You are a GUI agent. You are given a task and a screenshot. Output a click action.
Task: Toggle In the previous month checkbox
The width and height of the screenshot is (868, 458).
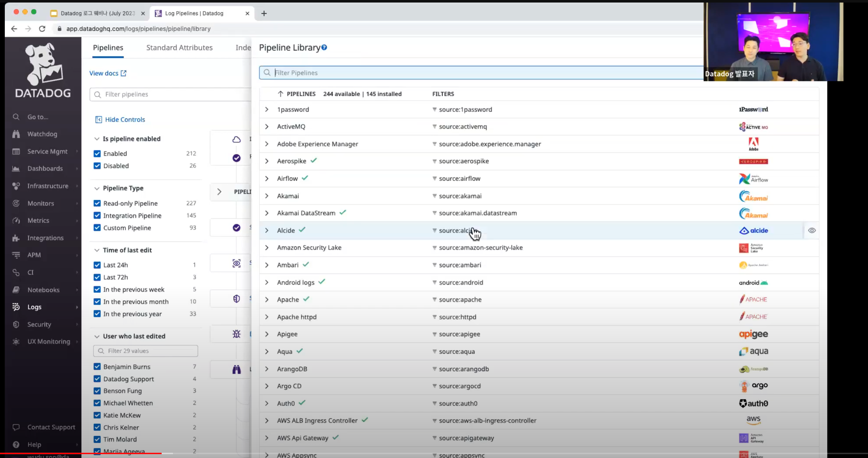click(97, 302)
